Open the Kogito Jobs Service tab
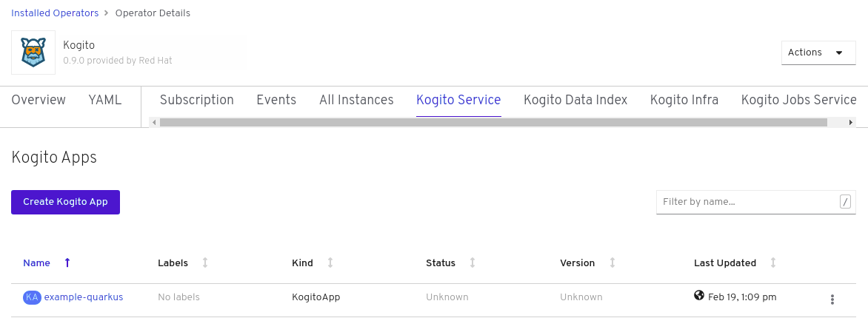Image resolution: width=868 pixels, height=335 pixels. 799,100
